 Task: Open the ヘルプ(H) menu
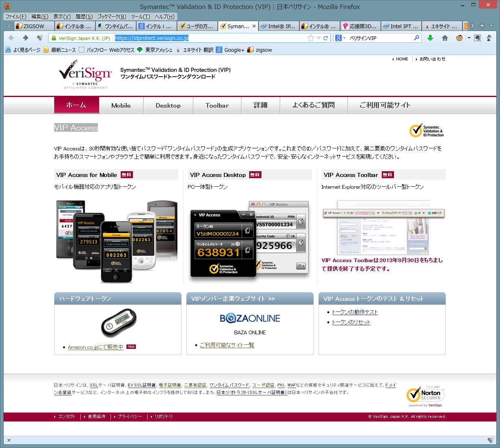[165, 16]
